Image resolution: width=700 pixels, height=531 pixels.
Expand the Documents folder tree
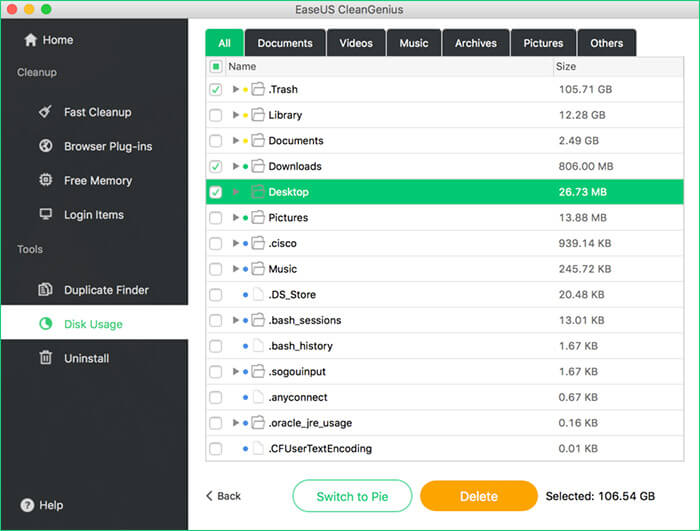tap(236, 141)
